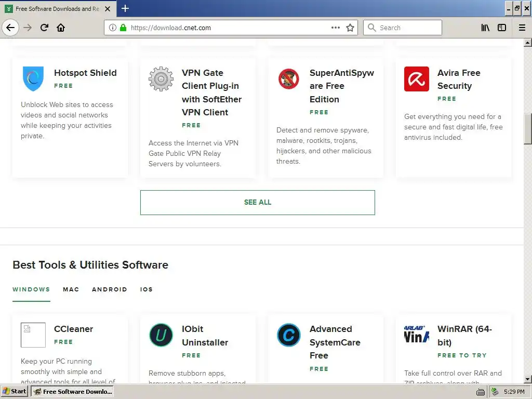Switch to the MAC tab
This screenshot has height=399, width=532.
point(71,289)
